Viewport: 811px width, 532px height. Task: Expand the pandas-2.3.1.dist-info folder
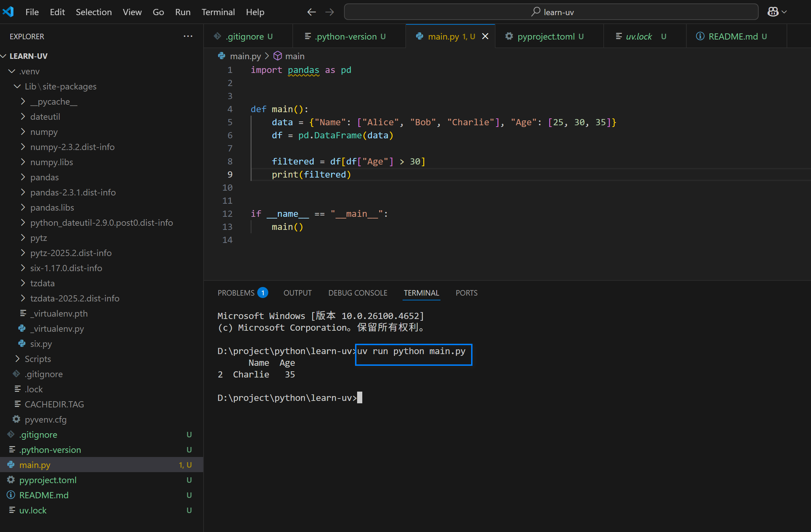coord(102,192)
